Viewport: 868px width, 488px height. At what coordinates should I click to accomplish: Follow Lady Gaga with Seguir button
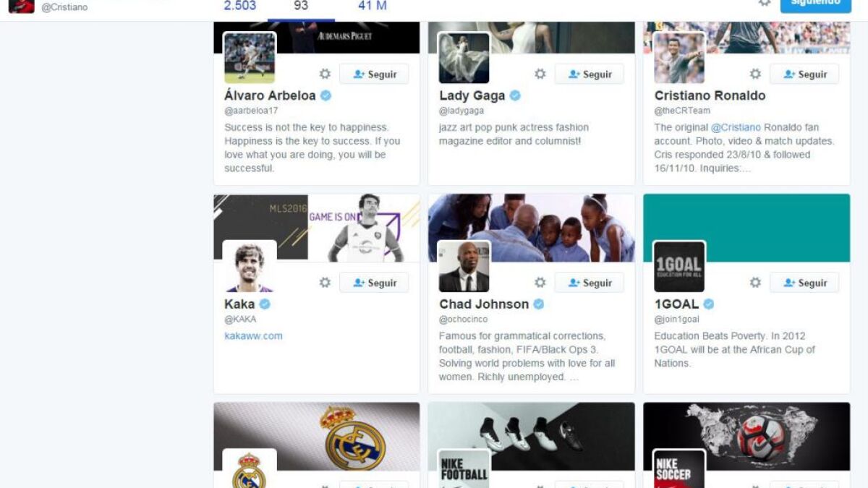coord(589,74)
